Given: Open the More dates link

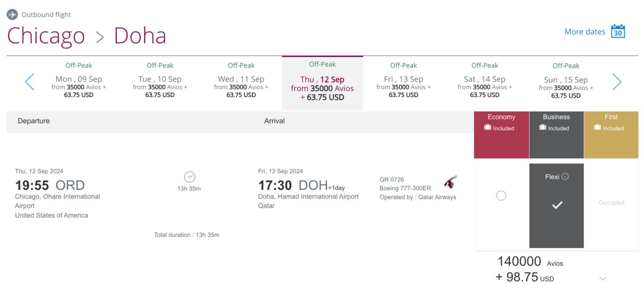Looking at the screenshot, I should [x=584, y=31].
